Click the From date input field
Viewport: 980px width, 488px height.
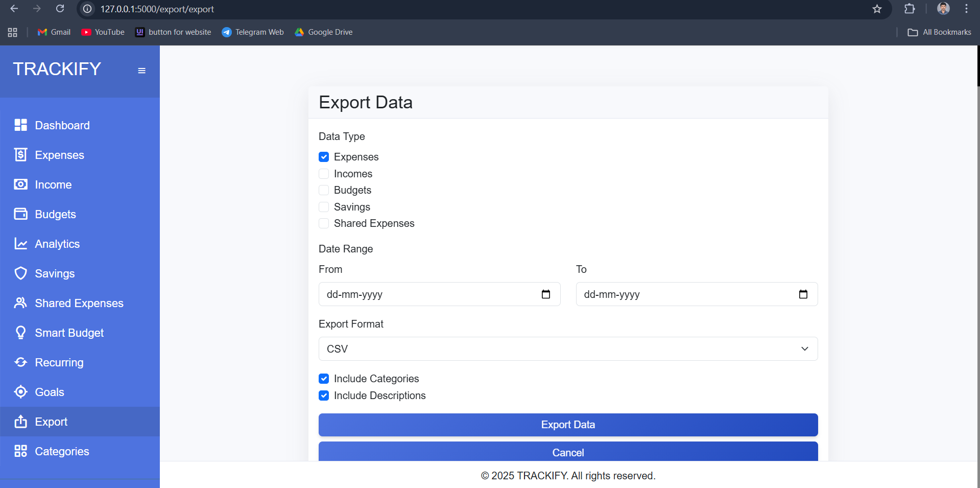[439, 294]
